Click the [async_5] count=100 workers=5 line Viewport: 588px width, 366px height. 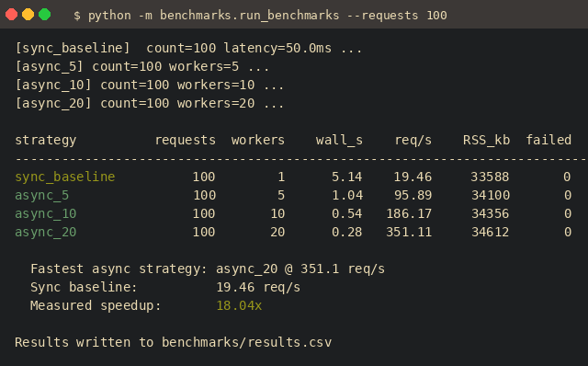141,66
